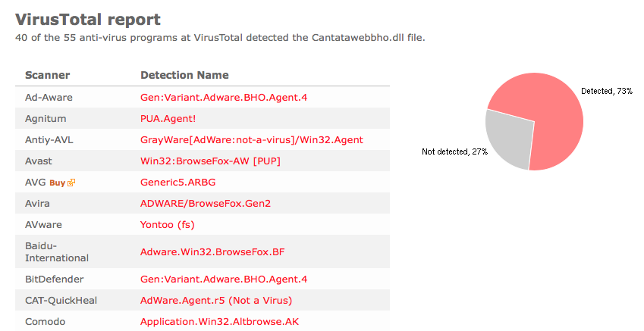Viewport: 644px width, 331px height.
Task: Open AdWare.Agent.r5 (Not a Virus) detection
Action: (x=216, y=301)
